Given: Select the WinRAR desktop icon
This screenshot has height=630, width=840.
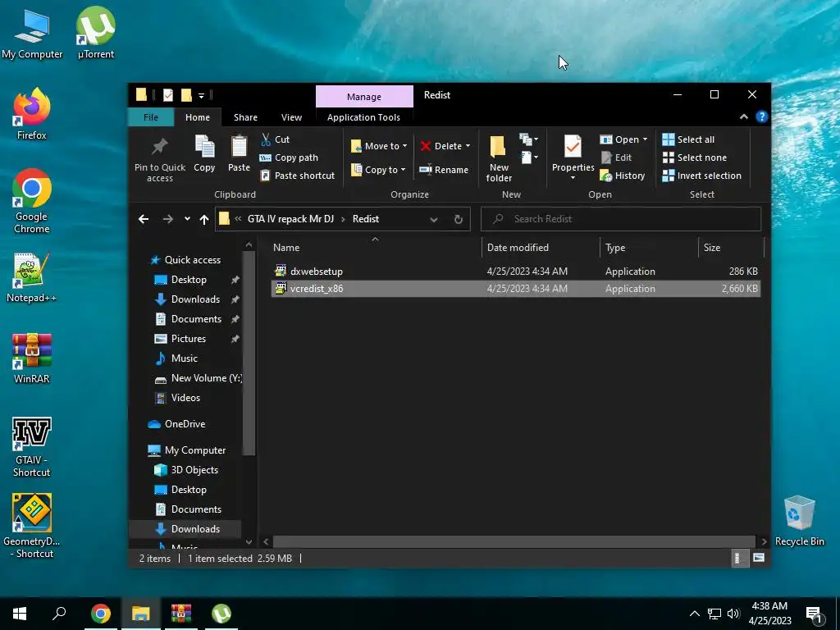Looking at the screenshot, I should click(32, 358).
